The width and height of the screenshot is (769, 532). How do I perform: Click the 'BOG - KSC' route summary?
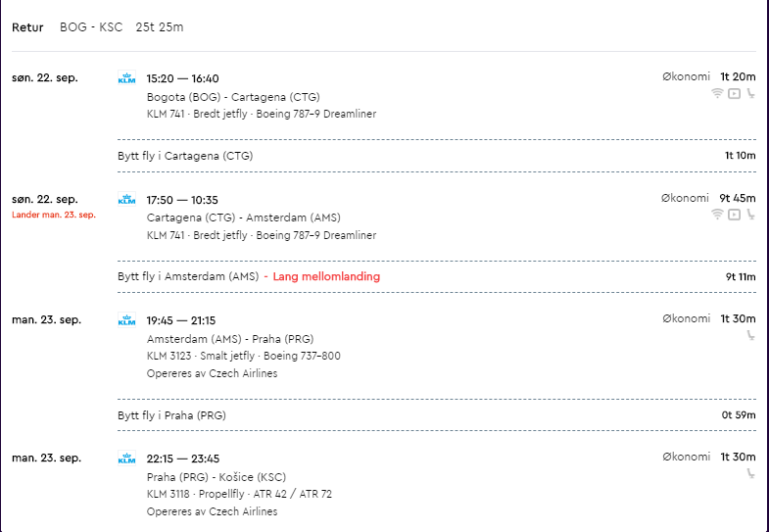click(x=91, y=27)
